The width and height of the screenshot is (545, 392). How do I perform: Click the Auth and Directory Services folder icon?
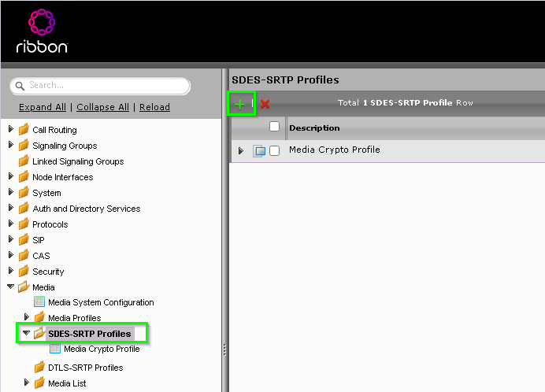(x=24, y=208)
